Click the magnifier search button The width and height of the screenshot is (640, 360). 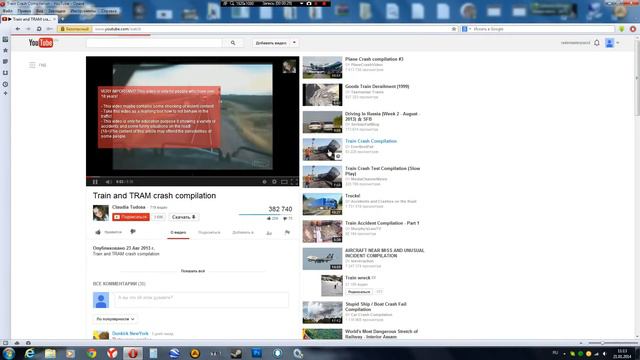click(x=233, y=43)
